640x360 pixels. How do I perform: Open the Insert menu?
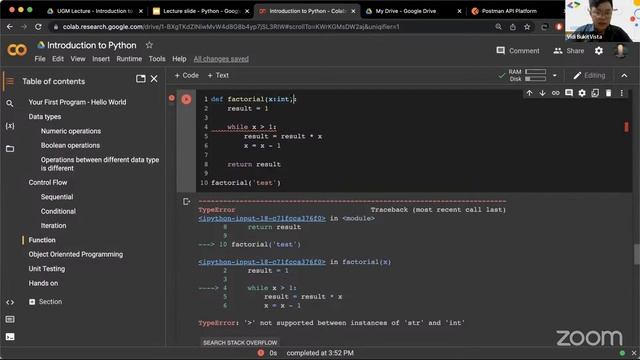pyautogui.click(x=101, y=59)
